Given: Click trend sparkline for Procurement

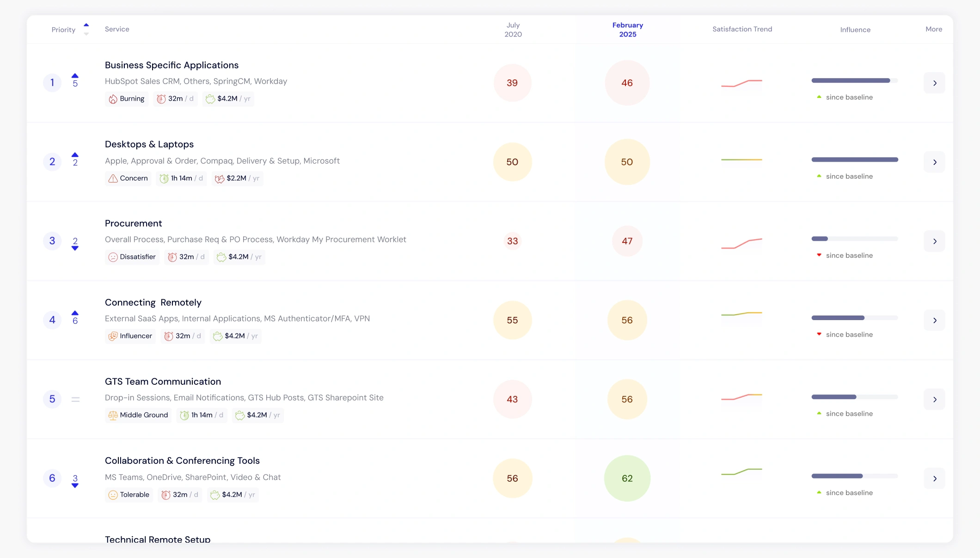Looking at the screenshot, I should click(x=741, y=243).
